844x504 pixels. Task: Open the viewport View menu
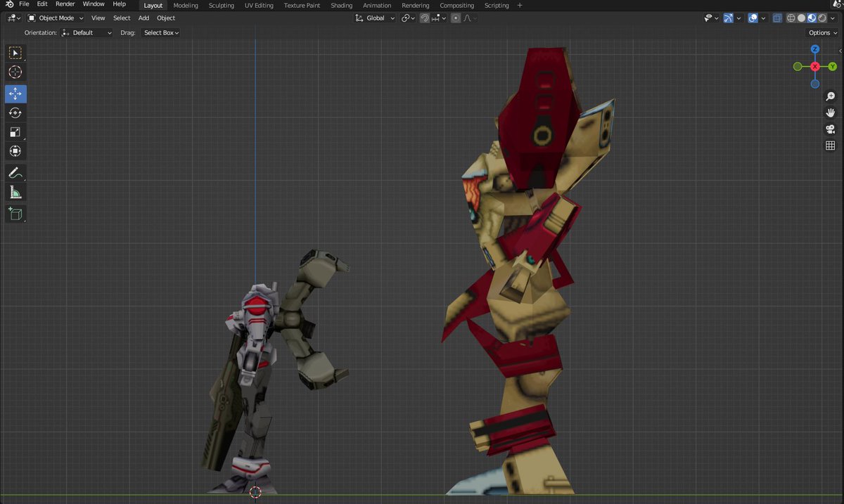pos(98,18)
